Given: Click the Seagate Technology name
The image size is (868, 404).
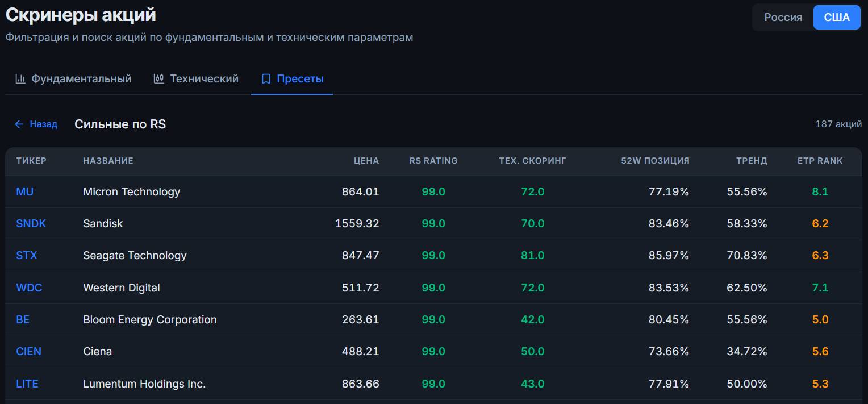Looking at the screenshot, I should tap(135, 256).
